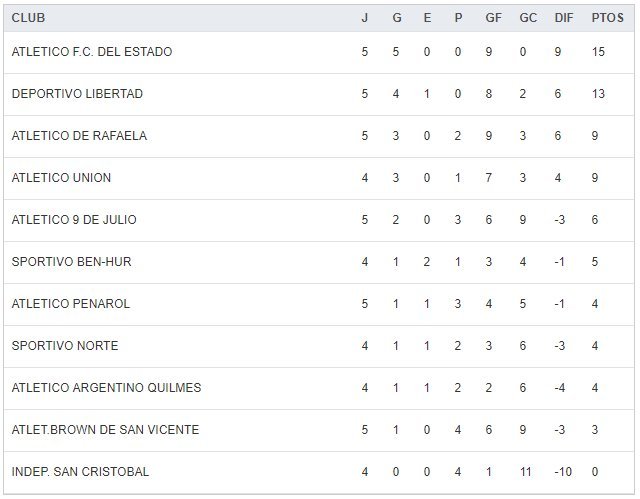The width and height of the screenshot is (640, 499).
Task: Click Deportivo Libertad's 13 points cell
Action: (x=599, y=94)
